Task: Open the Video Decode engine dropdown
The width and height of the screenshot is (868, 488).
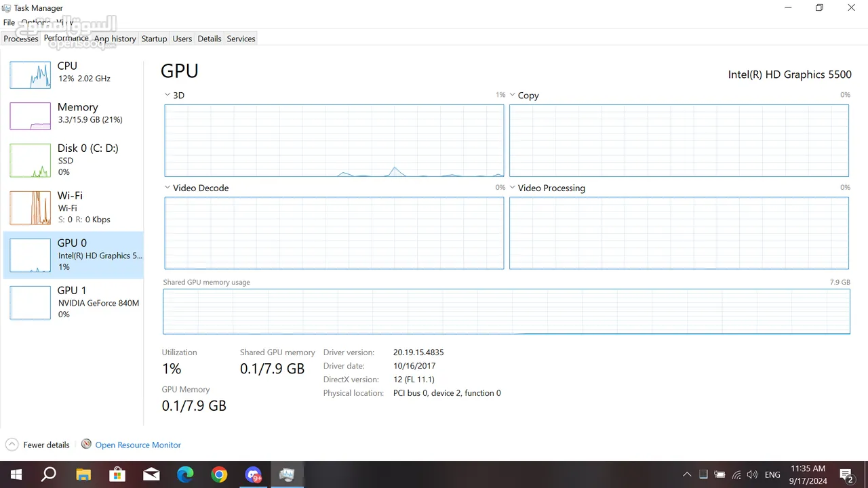Action: pos(167,188)
